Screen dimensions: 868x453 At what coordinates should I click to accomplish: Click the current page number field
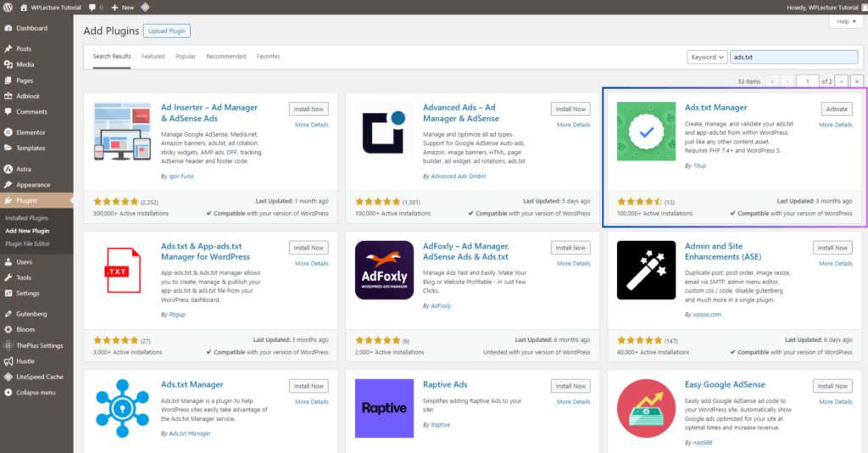point(807,81)
